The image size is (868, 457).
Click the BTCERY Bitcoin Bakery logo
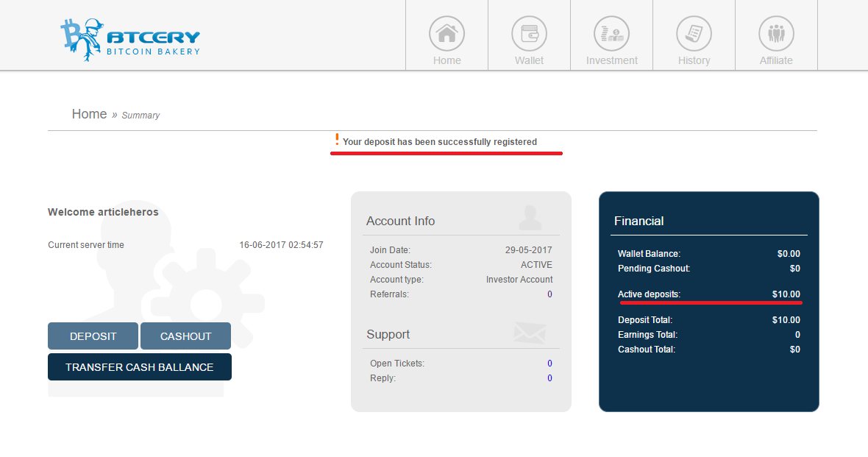[130, 40]
